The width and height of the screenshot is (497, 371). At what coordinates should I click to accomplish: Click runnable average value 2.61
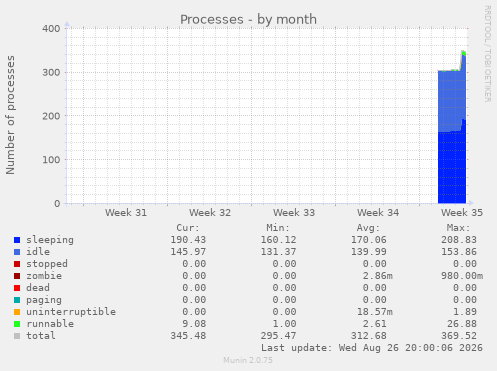[x=375, y=324]
